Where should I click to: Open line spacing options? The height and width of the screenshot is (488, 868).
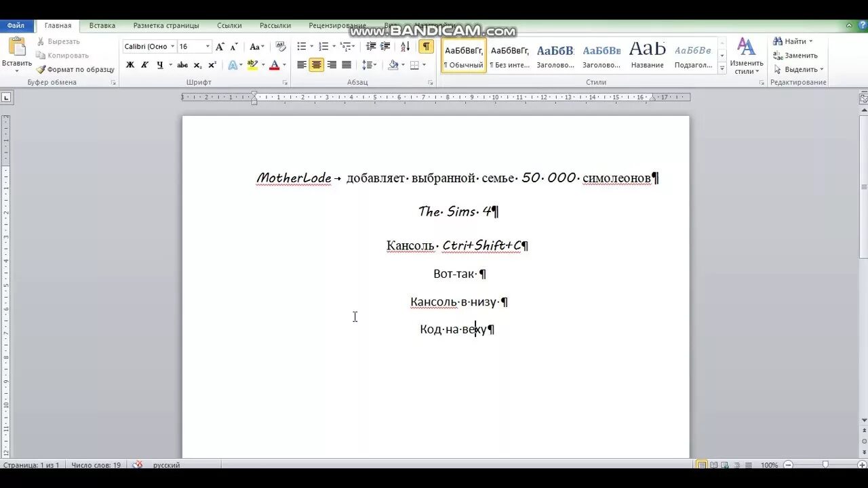(368, 65)
